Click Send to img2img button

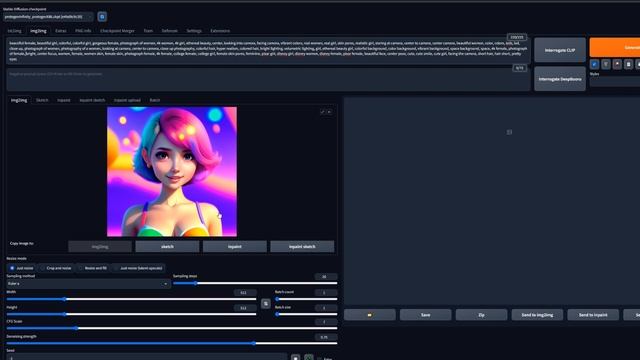[538, 315]
